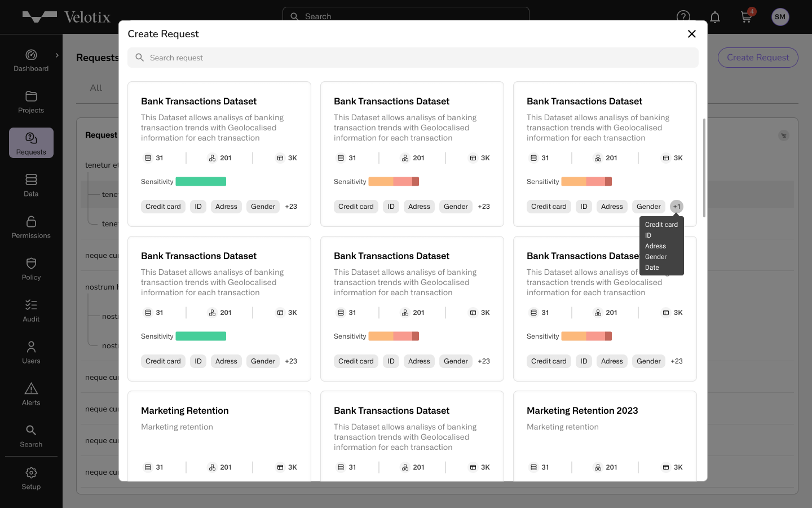Expand the +1 tag list showing Credit card details
Viewport: 812px width, 508px height.
[676, 207]
